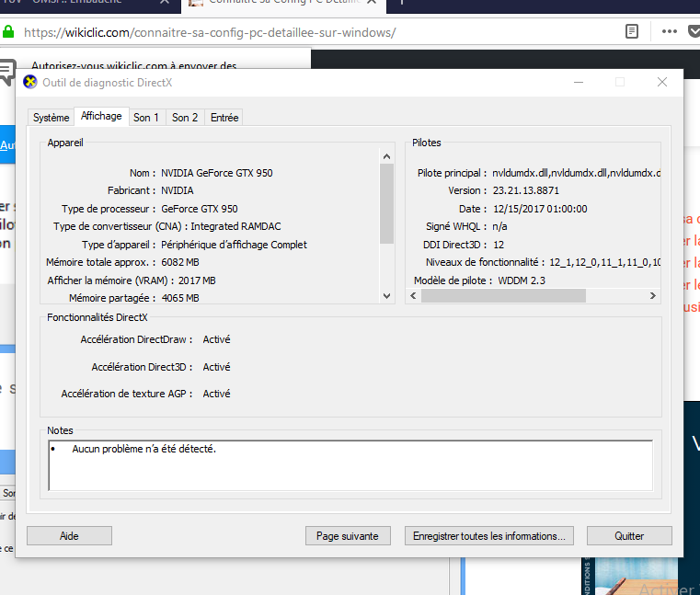Click Niveaux de fonctionnalité value
The height and width of the screenshot is (595, 700).
605,262
